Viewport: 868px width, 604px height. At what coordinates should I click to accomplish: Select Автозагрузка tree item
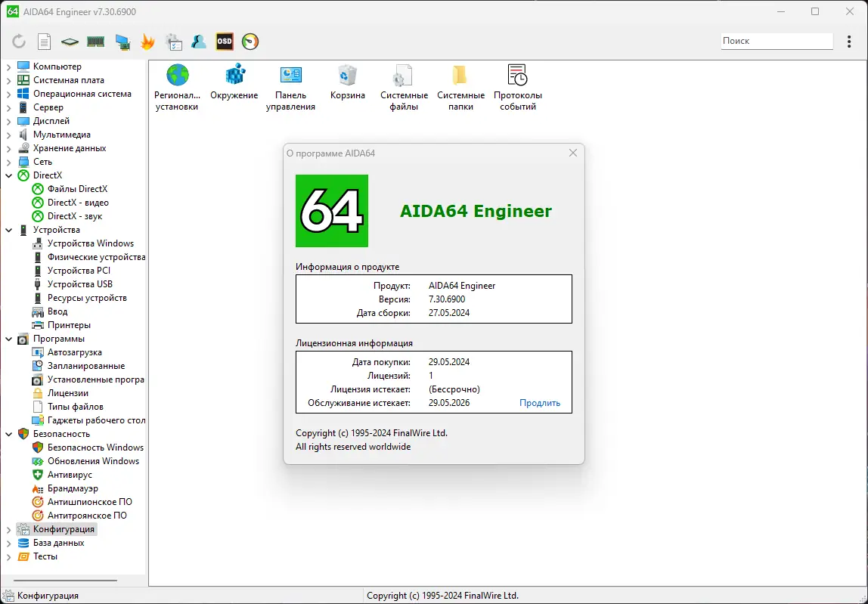click(x=74, y=352)
